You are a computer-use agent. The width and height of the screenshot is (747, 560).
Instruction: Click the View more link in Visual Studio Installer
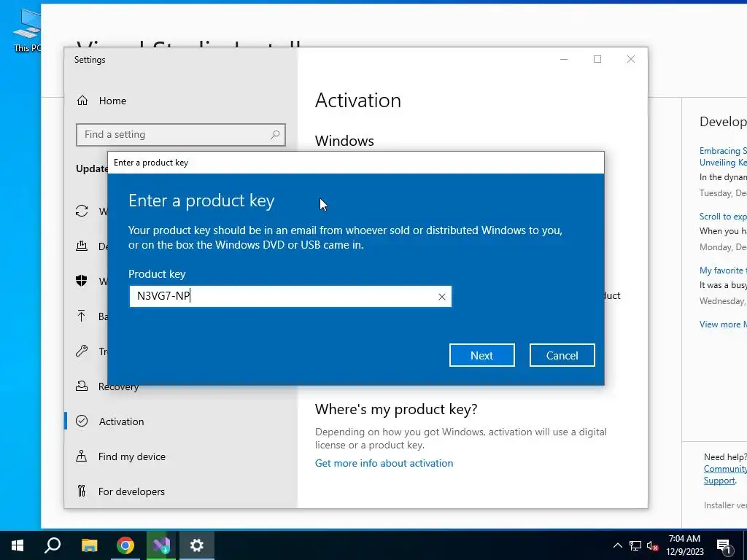pos(723,324)
